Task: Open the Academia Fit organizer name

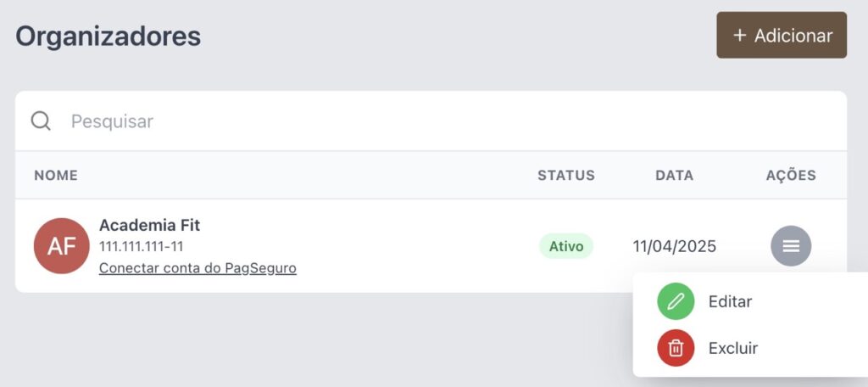Action: (149, 225)
